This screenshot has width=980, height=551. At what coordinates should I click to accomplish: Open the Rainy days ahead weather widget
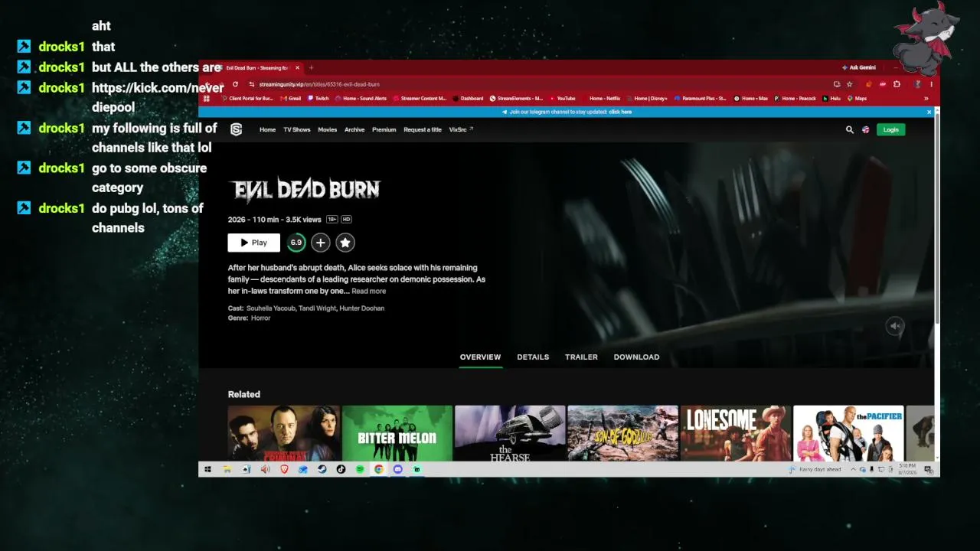(815, 469)
